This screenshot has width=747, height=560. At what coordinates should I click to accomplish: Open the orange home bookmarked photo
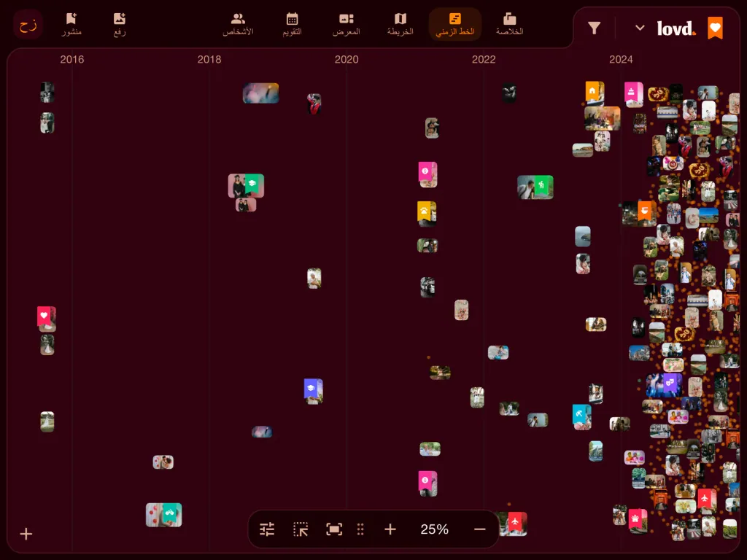595,93
